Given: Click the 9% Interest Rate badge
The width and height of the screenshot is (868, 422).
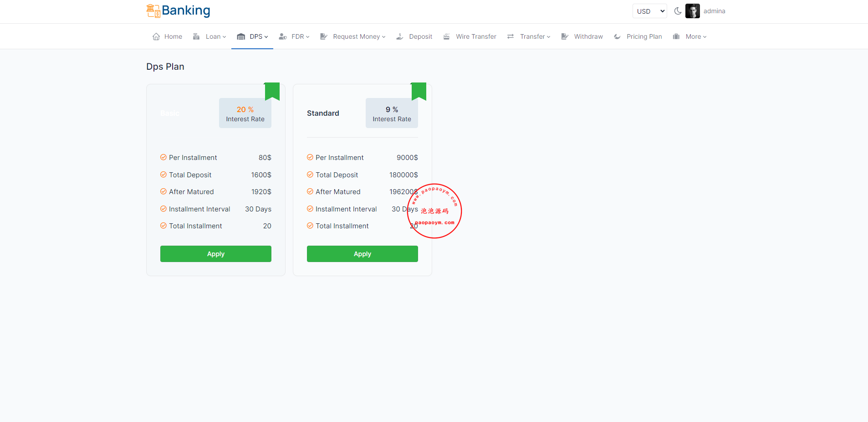Looking at the screenshot, I should 392,113.
